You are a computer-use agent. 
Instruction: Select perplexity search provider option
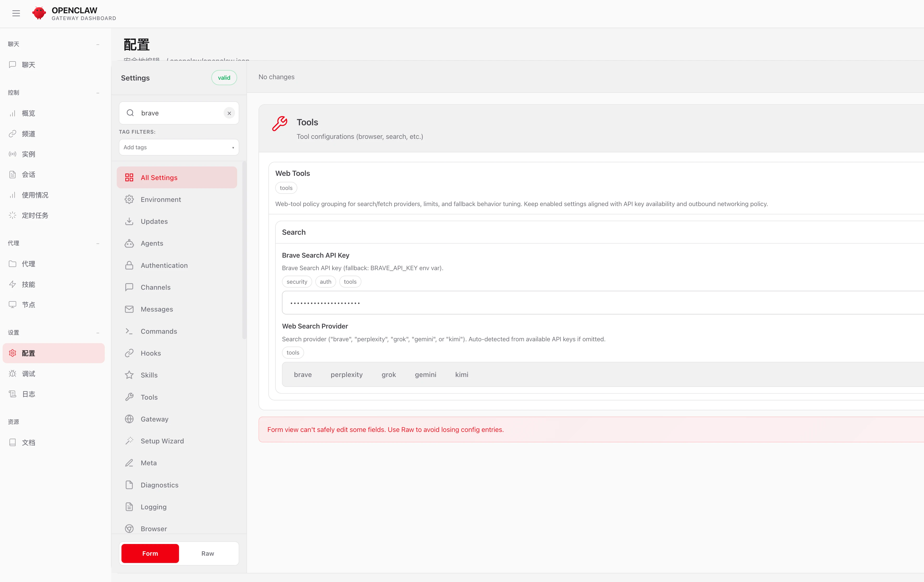click(x=347, y=374)
